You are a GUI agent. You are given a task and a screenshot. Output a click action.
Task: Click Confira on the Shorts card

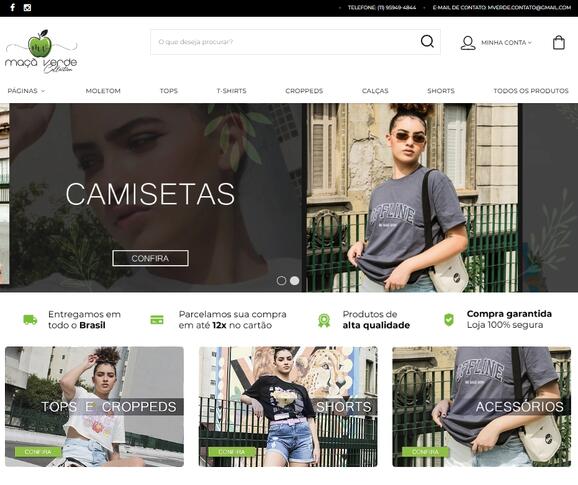point(231,451)
